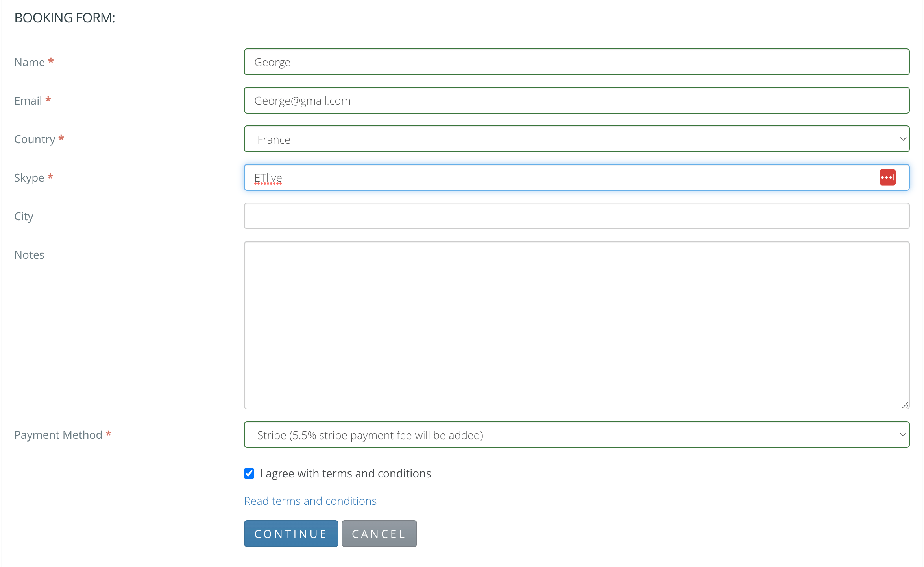Place cursor in the Skype field text ETlive
Screen dimensions: 924x567
tap(268, 178)
